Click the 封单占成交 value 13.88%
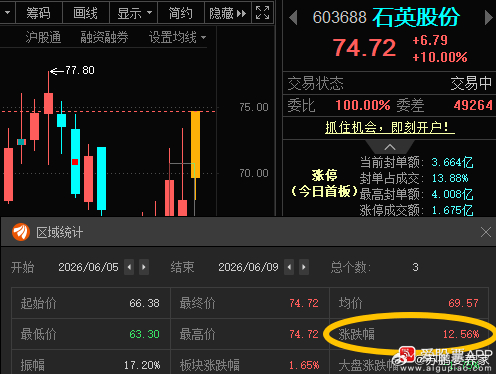Image resolution: width=496 pixels, height=374 pixels. pos(450,178)
